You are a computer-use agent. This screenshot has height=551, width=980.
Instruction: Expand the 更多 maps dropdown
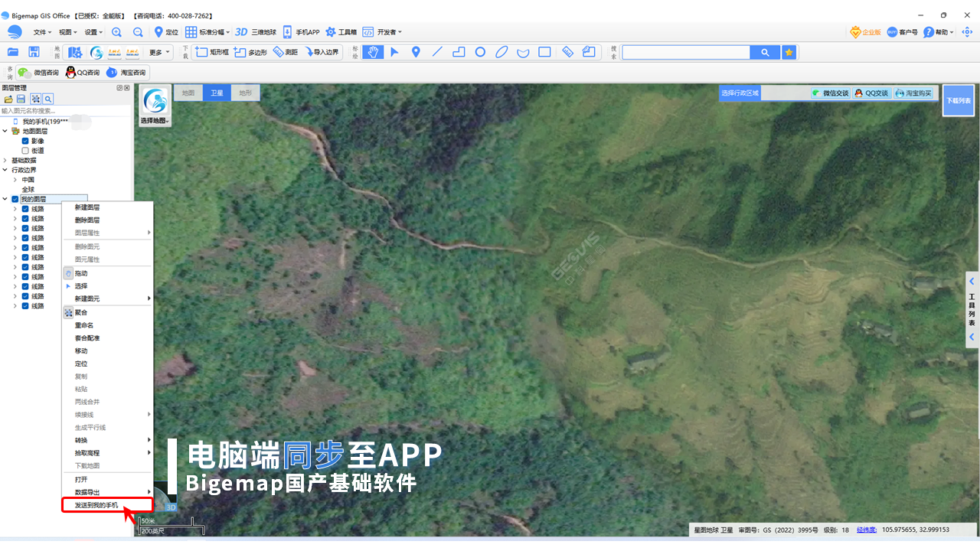pos(158,52)
